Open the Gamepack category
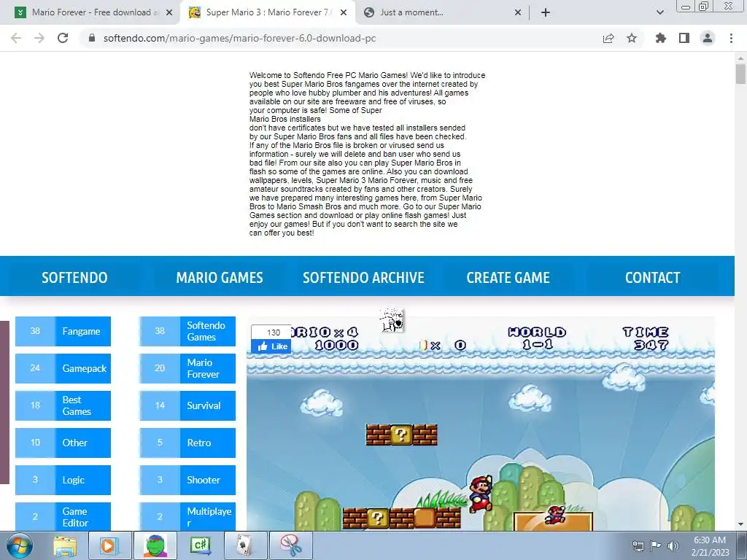The height and width of the screenshot is (560, 747). click(63, 368)
